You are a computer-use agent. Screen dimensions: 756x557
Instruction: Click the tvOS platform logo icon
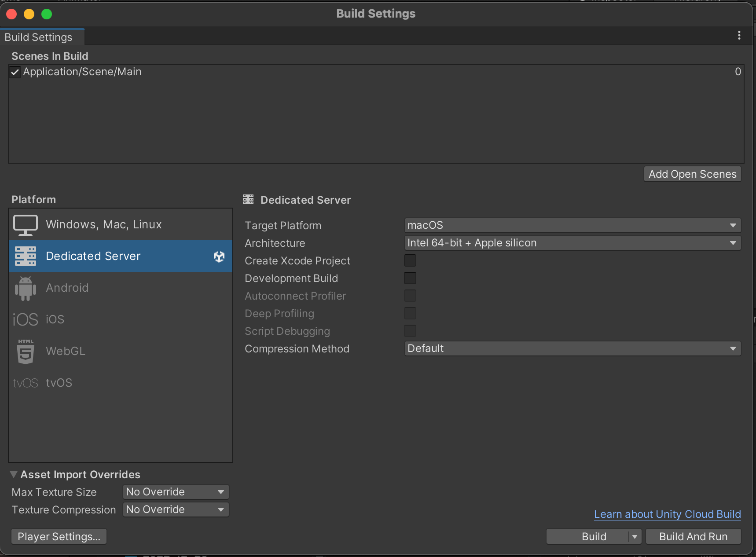[26, 383]
